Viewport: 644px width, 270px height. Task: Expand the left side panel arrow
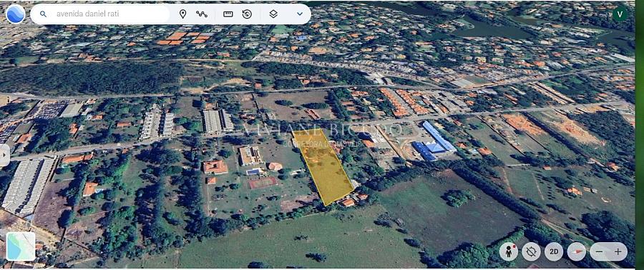[4, 156]
